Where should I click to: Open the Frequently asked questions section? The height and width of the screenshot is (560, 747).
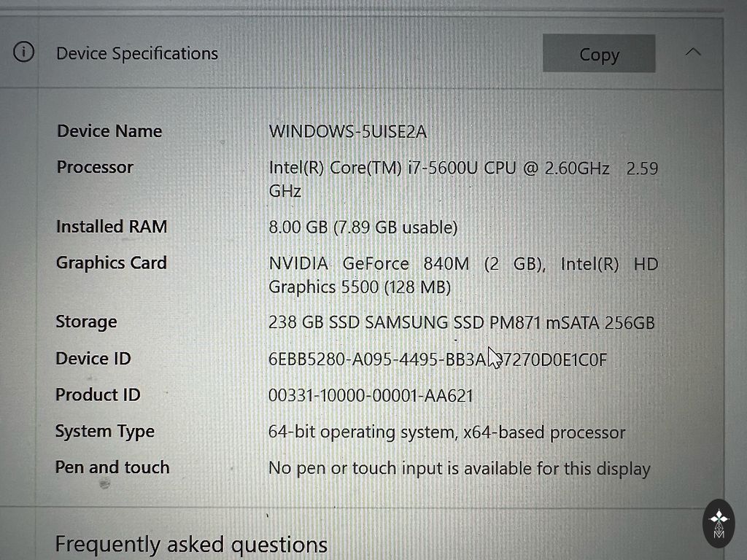[191, 544]
